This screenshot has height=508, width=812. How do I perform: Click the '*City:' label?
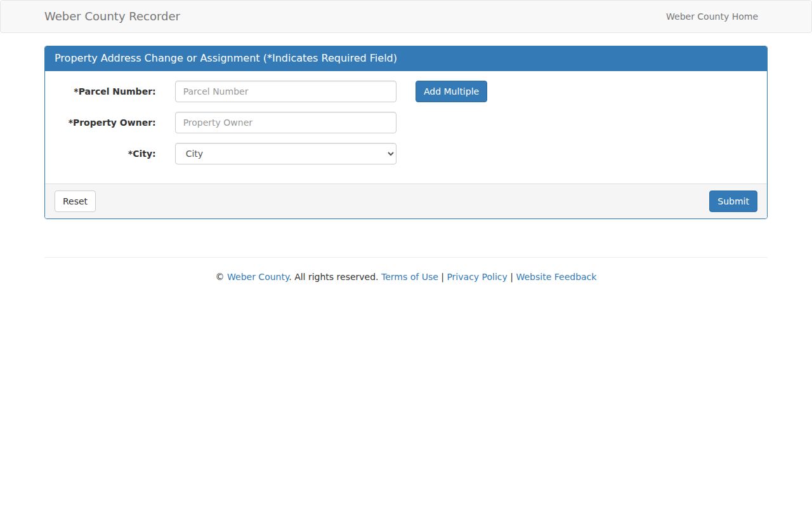tap(141, 154)
